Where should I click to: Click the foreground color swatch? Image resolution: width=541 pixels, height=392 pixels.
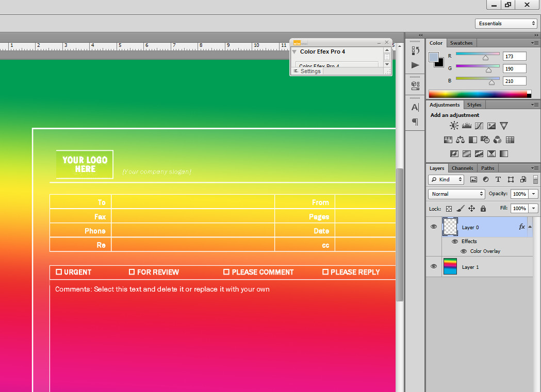tap(433, 57)
